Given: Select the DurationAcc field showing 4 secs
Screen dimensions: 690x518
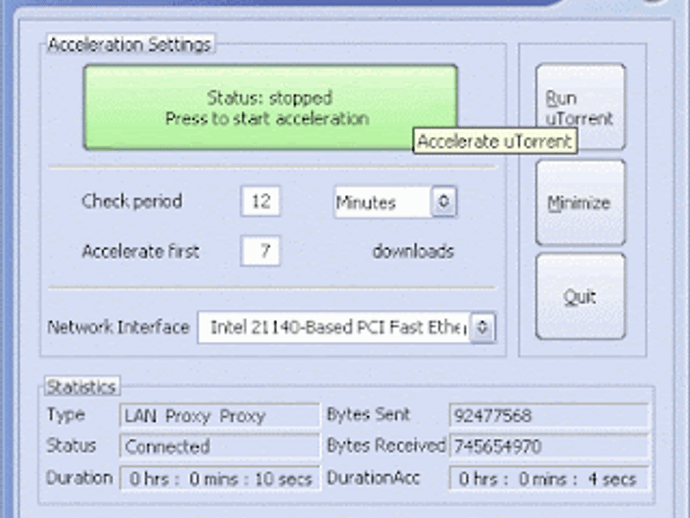Looking at the screenshot, I should [549, 478].
